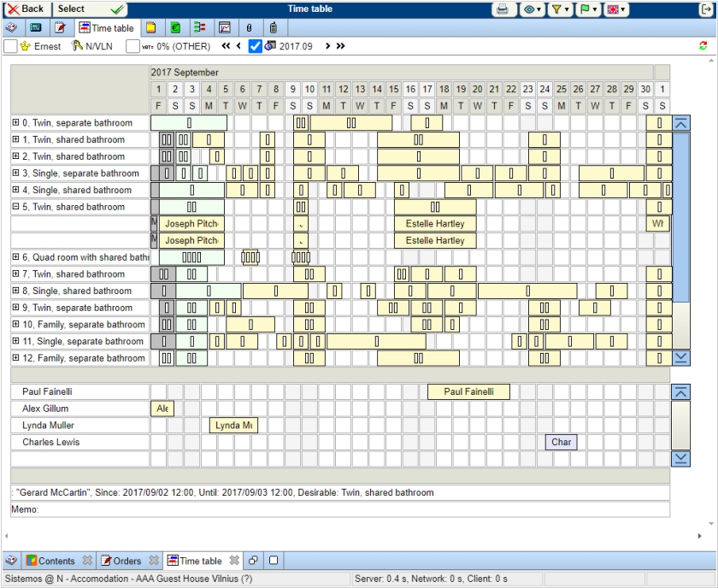718x588 pixels.
Task: Open the paperclip attachments tab icon
Action: click(x=249, y=28)
